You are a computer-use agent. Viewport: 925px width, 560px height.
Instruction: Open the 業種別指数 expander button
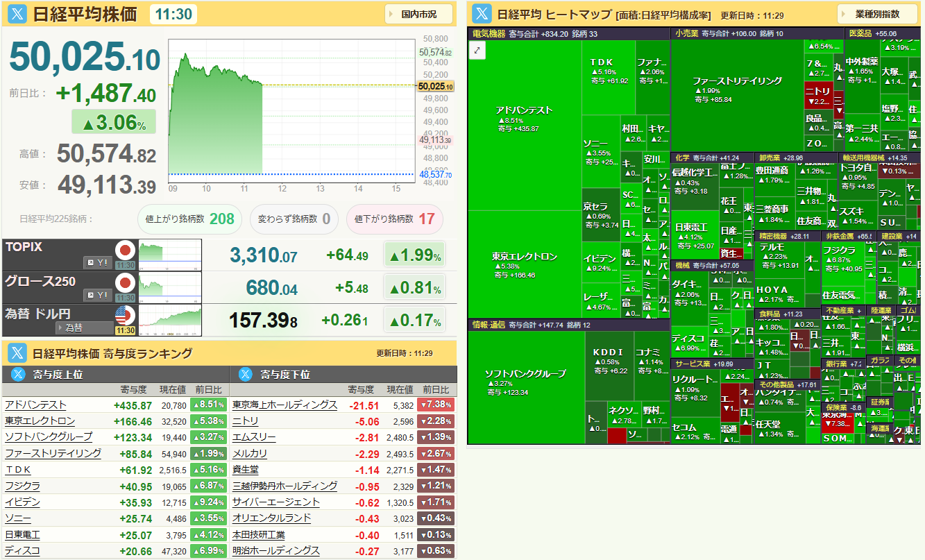pyautogui.click(x=877, y=14)
